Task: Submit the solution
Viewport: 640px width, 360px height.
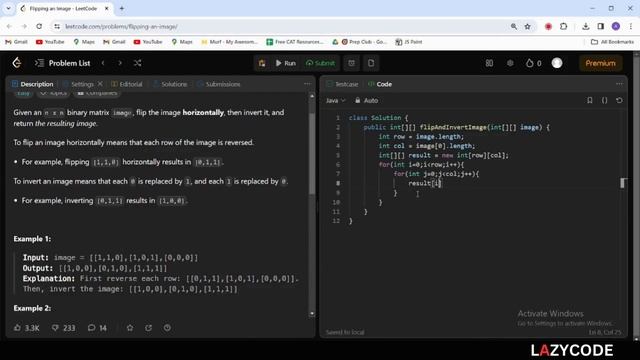Action: (x=320, y=63)
